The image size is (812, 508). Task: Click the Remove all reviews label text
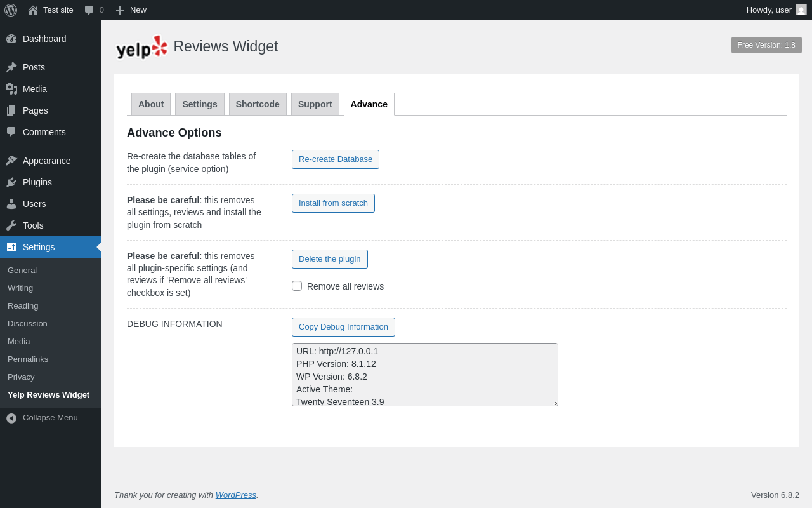coord(345,286)
